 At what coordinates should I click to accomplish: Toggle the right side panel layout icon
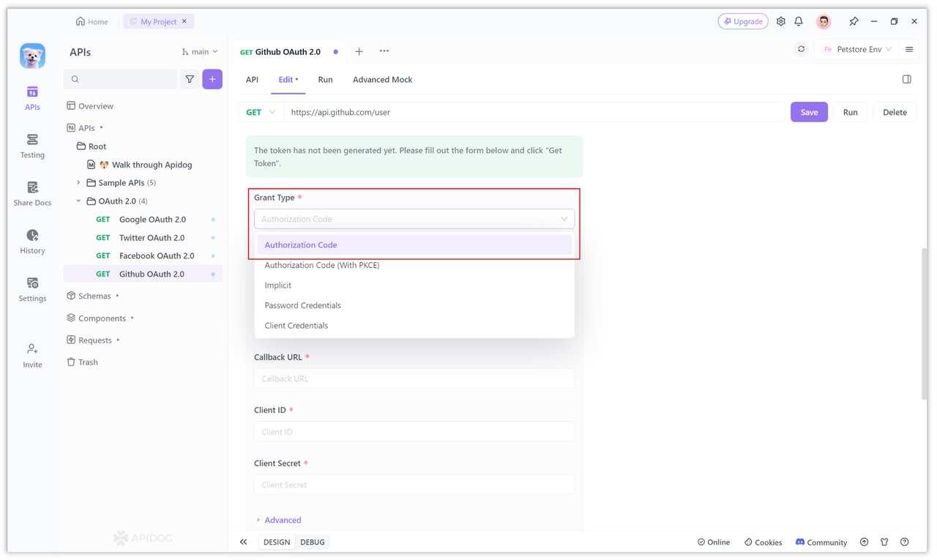point(906,79)
